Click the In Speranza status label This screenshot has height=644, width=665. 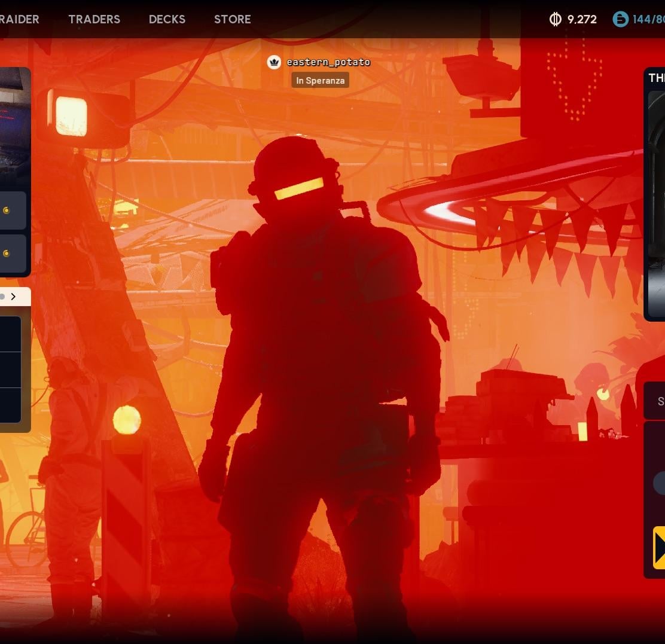320,81
